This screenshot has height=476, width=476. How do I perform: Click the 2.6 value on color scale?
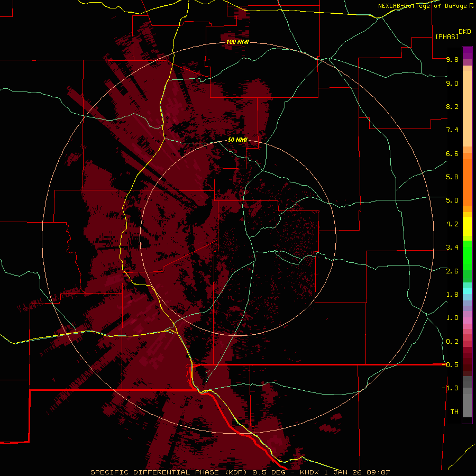coord(452,271)
